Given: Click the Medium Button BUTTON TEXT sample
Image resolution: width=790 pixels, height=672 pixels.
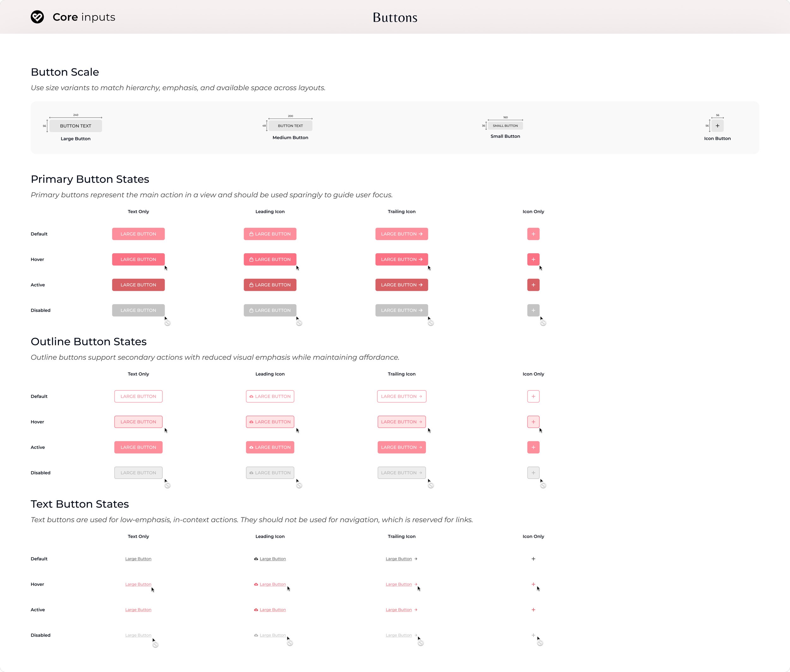Looking at the screenshot, I should click(290, 126).
